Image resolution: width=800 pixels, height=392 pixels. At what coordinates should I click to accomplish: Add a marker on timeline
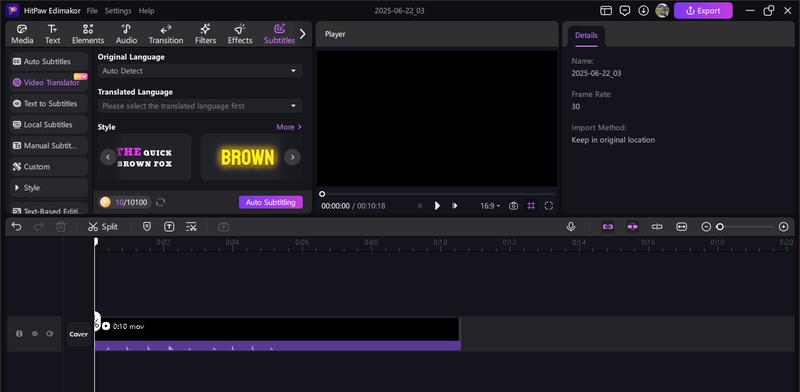[147, 227]
